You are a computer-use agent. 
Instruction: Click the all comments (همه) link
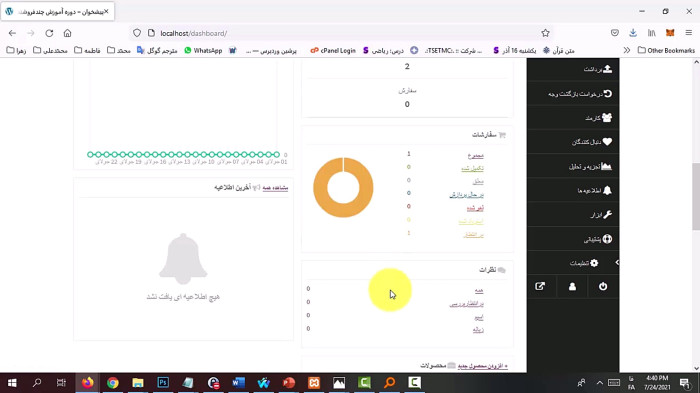[x=479, y=291]
